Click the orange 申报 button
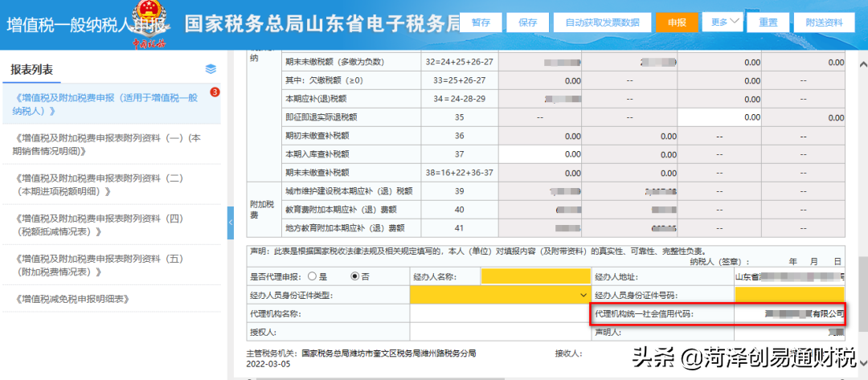 [x=676, y=22]
